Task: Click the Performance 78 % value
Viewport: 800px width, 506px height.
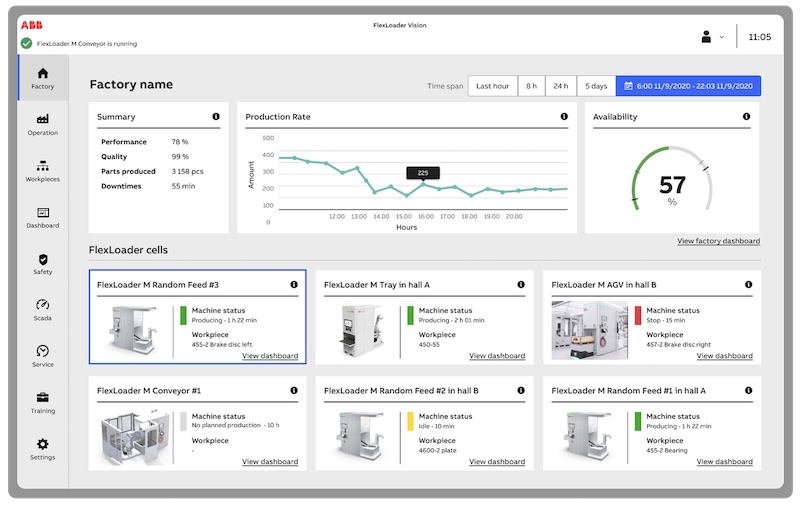Action: pyautogui.click(x=180, y=142)
